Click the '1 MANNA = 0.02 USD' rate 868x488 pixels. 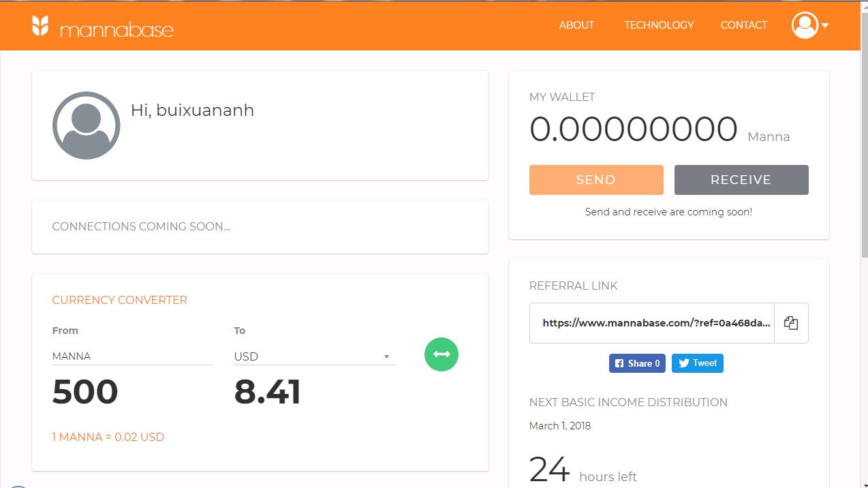[108, 437]
